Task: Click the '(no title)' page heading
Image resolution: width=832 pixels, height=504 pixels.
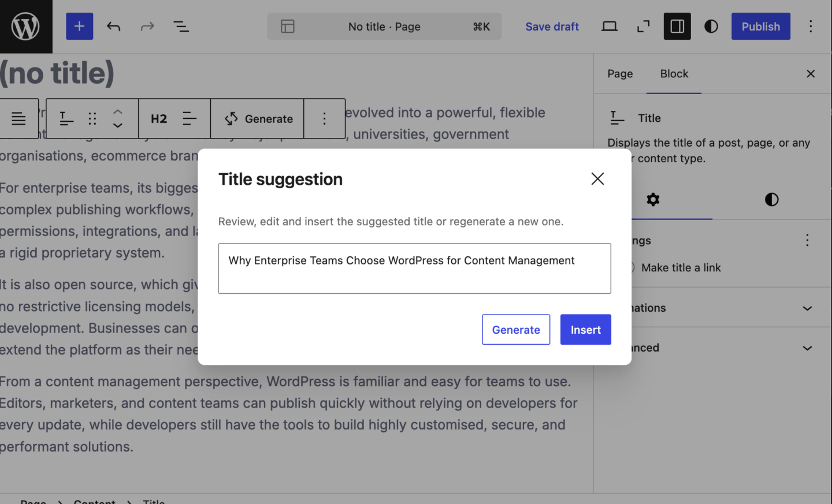Action: 57,73
